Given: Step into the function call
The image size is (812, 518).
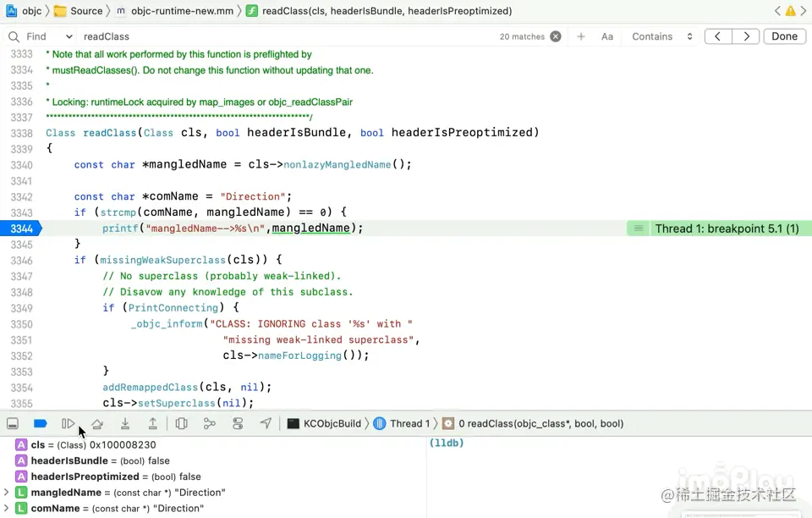Looking at the screenshot, I should click(x=125, y=424).
